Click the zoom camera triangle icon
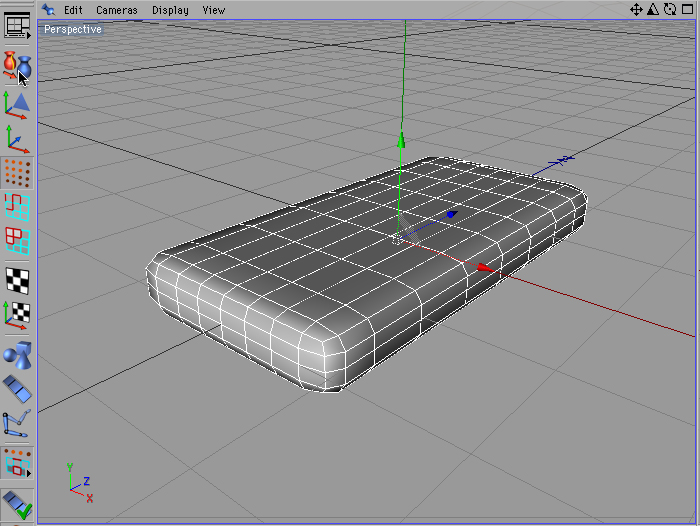 [x=653, y=9]
